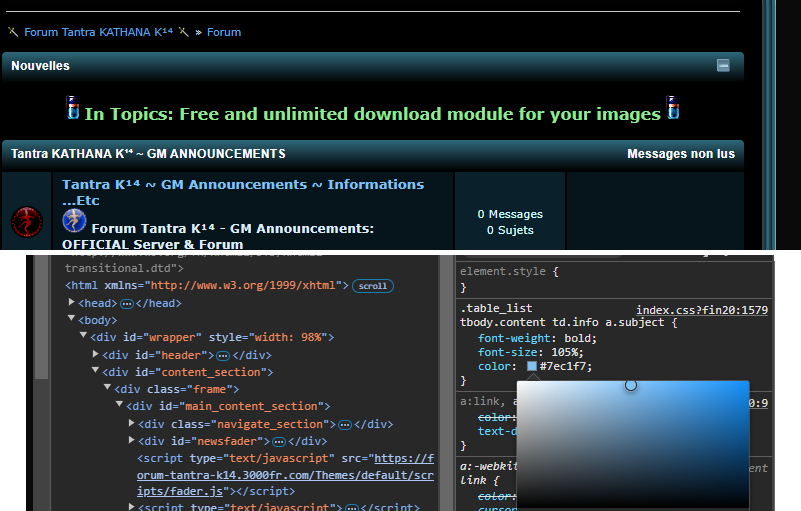This screenshot has height=511, width=801.
Task: Click the tbody.content td.info a.subject selector
Action: (561, 322)
